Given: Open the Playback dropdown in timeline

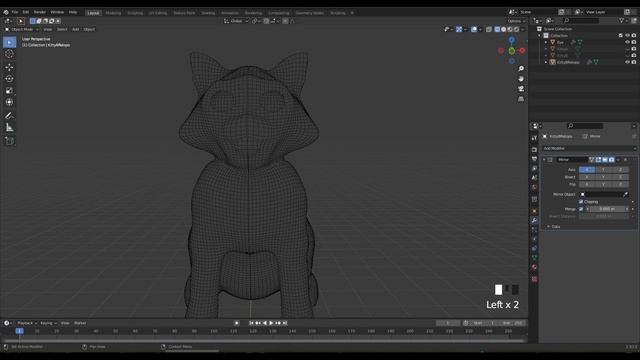Looking at the screenshot, I should [x=27, y=323].
